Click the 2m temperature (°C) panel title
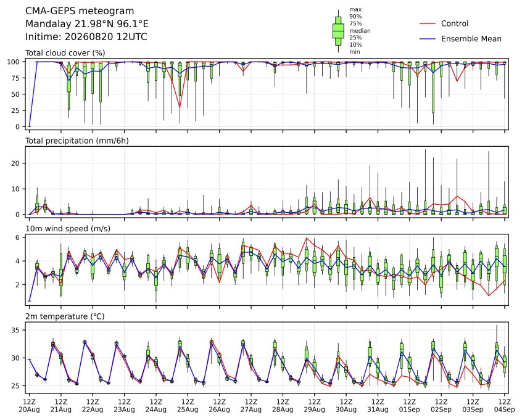 pos(65,316)
